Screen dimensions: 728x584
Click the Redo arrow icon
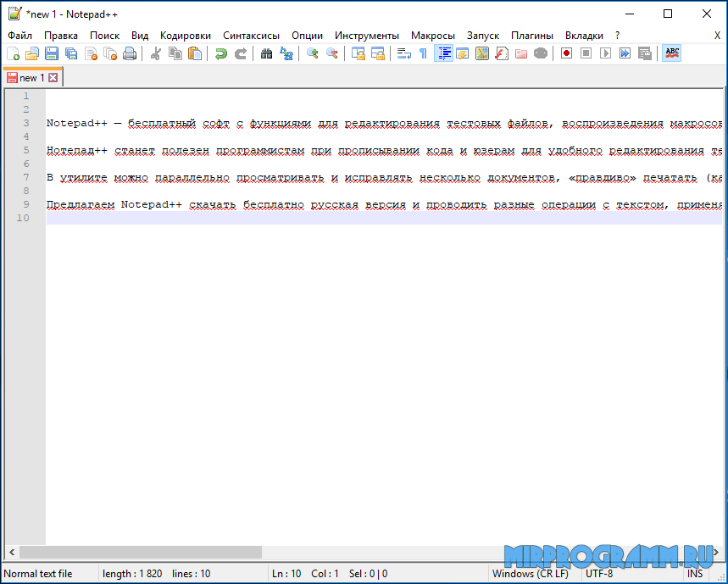tap(241, 54)
